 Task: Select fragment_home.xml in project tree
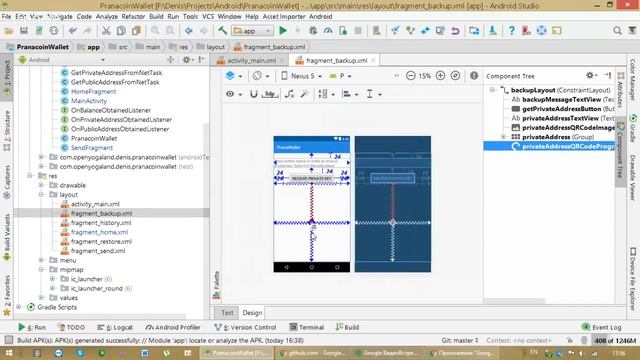coord(99,232)
